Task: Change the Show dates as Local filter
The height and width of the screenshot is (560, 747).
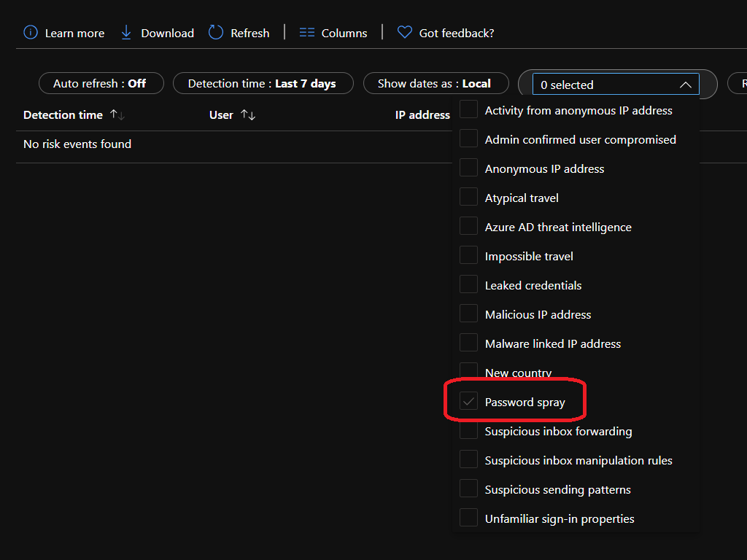Action: [x=434, y=83]
